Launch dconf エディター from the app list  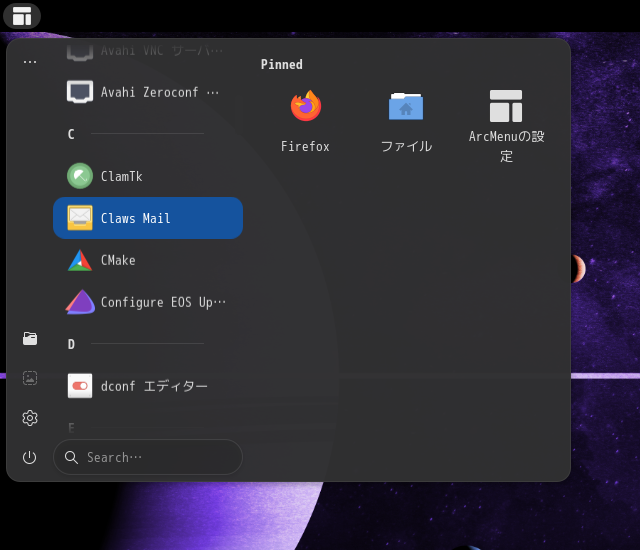148,386
